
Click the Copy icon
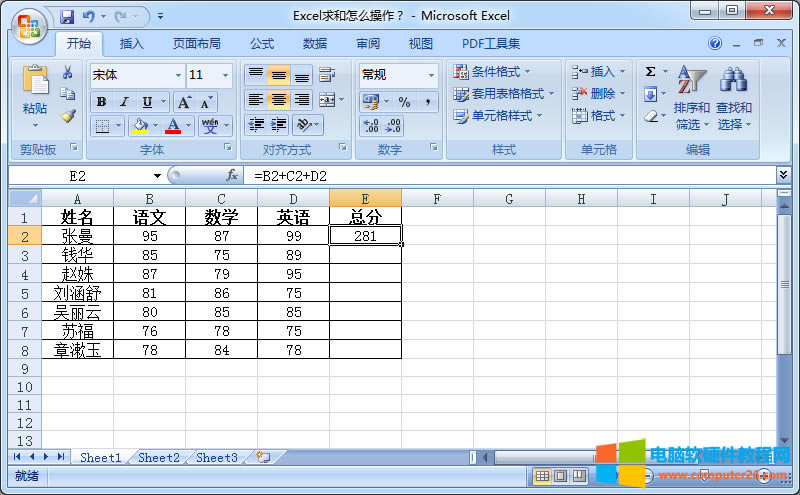click(67, 94)
